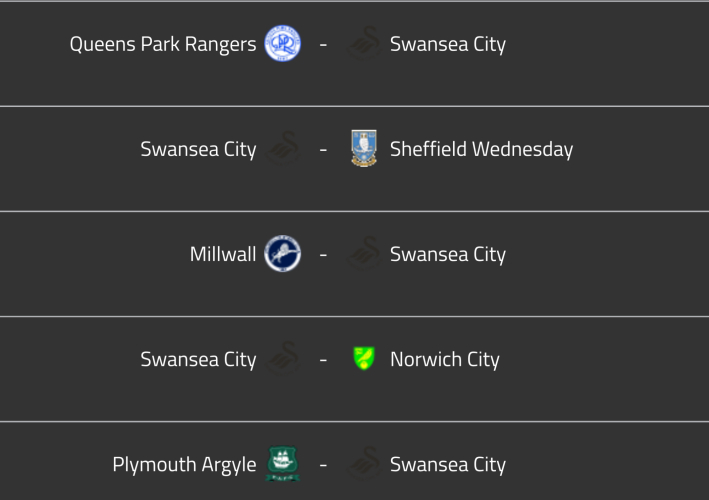Click Swansea crest in the Plymouth fixture
Screen dimensions: 709x500
pos(364,464)
